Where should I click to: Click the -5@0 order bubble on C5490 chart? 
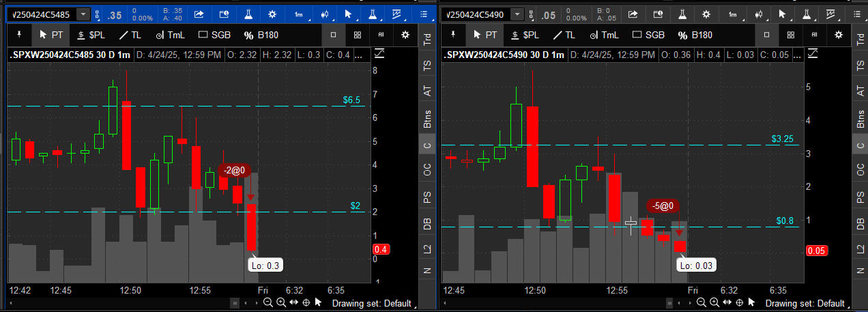(x=663, y=205)
